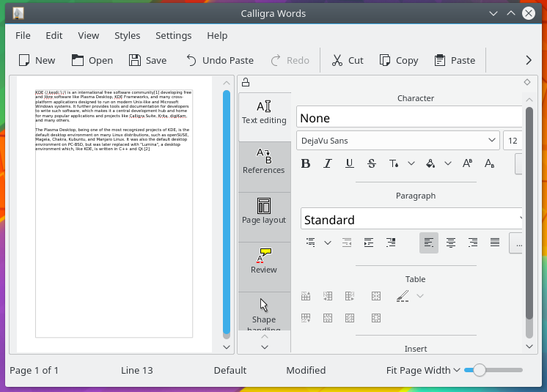Save the document using toolbar

click(x=147, y=60)
